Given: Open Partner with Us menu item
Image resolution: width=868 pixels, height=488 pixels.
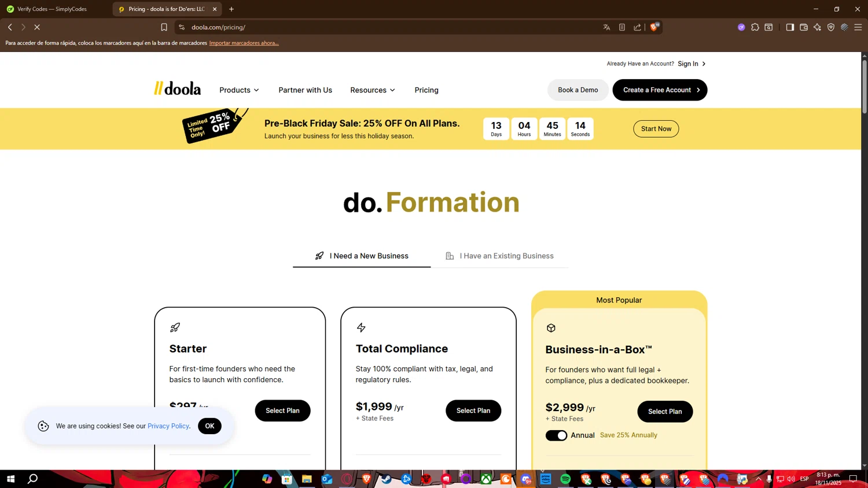Looking at the screenshot, I should click(305, 90).
